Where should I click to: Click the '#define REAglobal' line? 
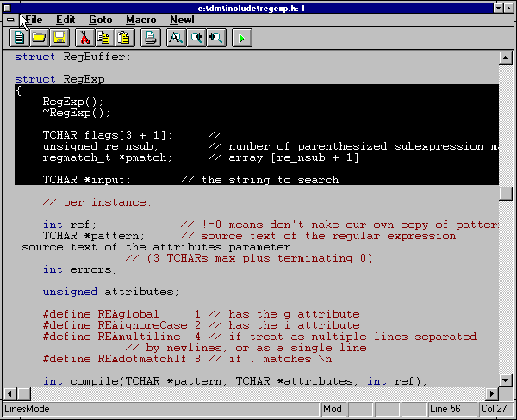[x=201, y=314]
